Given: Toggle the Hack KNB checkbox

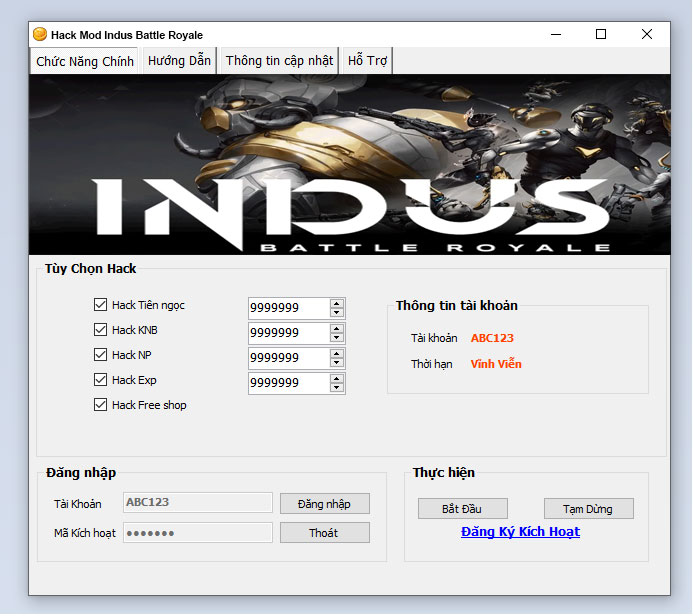Looking at the screenshot, I should 100,330.
